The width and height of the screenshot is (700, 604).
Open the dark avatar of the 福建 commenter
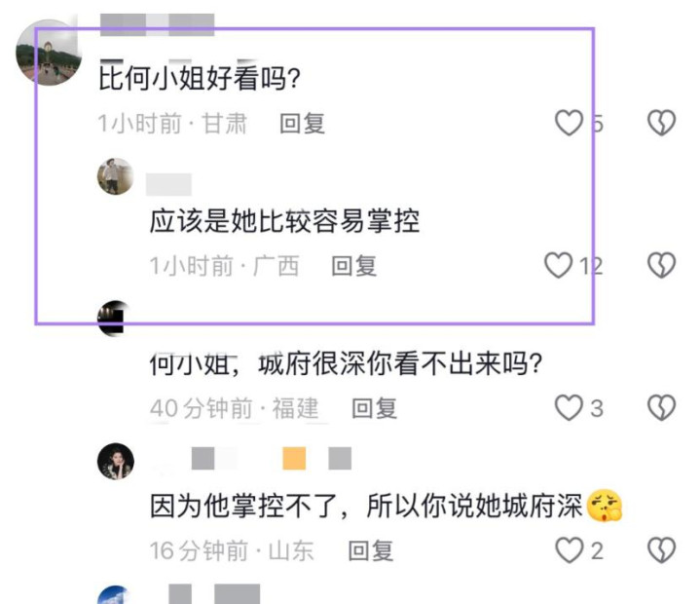(115, 319)
